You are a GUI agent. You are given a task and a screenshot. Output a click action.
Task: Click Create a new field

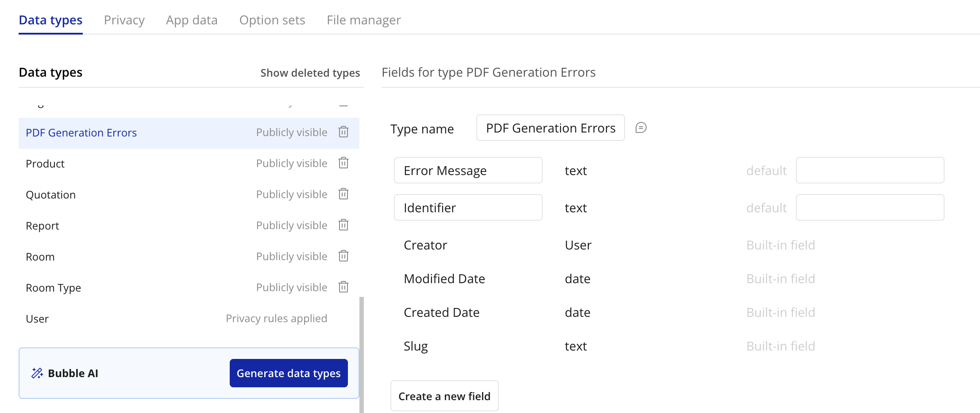444,396
